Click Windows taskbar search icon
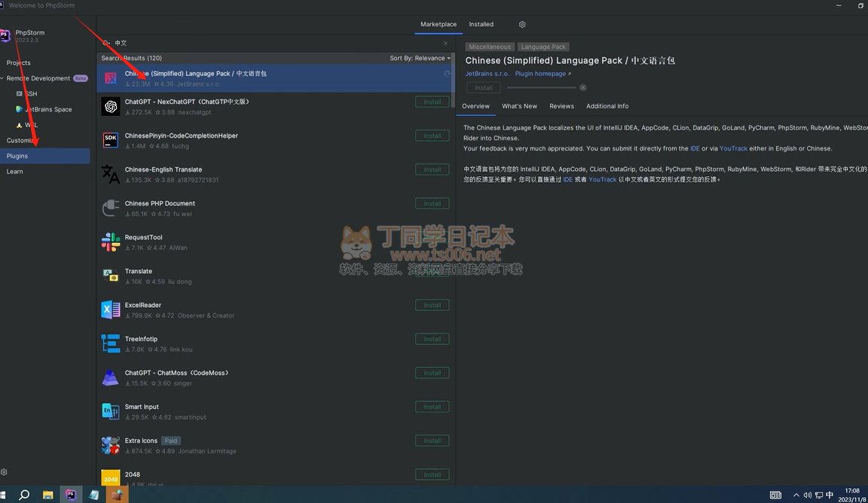Viewport: 868px width, 503px height. pyautogui.click(x=24, y=495)
